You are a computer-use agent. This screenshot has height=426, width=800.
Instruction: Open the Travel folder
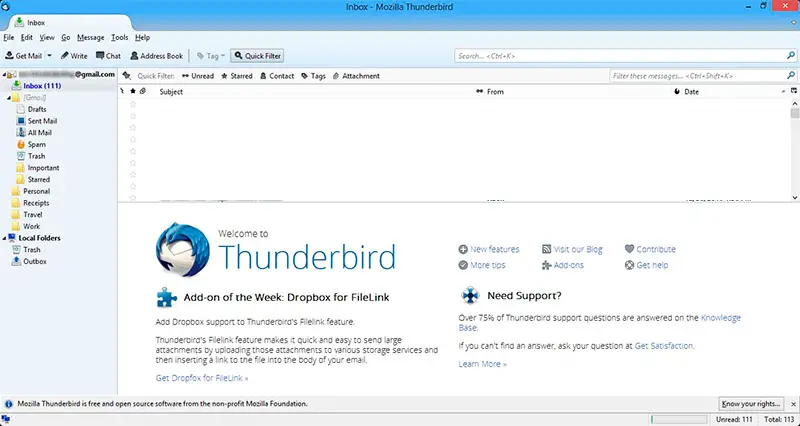(32, 215)
